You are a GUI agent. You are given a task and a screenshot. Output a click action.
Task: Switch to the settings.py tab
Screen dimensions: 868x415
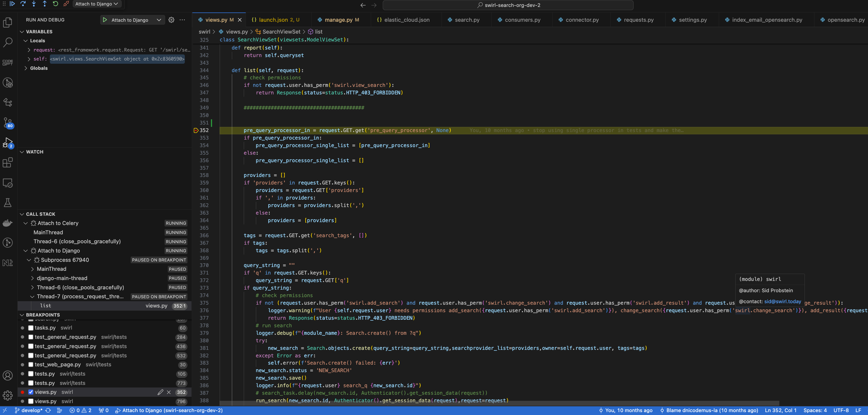point(692,20)
